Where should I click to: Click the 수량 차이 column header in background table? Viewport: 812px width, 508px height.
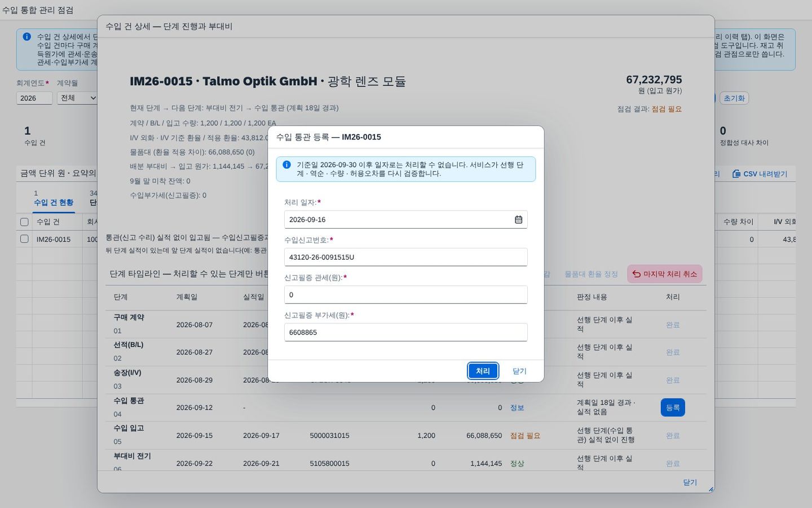pos(738,222)
